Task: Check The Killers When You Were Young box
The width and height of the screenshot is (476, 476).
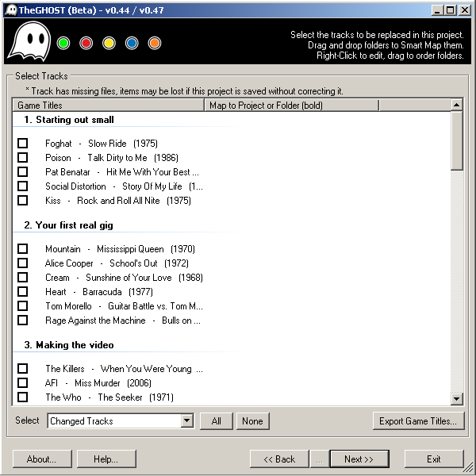Action: click(x=22, y=369)
